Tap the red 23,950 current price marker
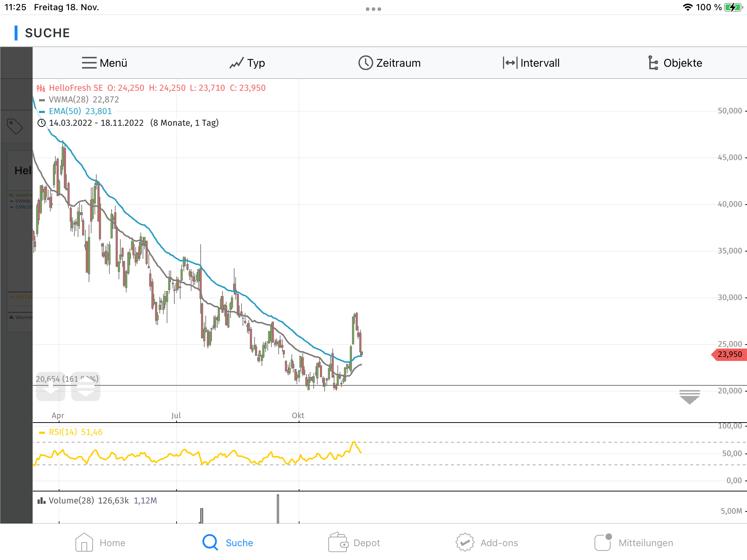747x560 pixels. [x=729, y=354]
